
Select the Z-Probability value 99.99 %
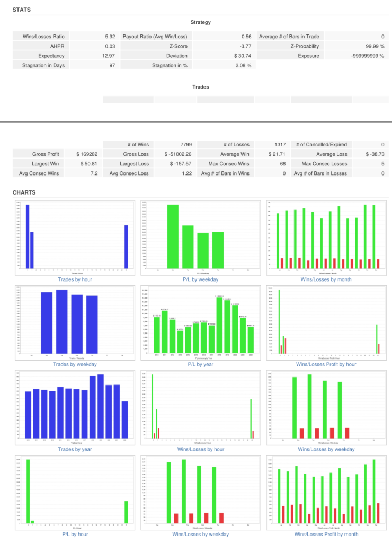(375, 46)
